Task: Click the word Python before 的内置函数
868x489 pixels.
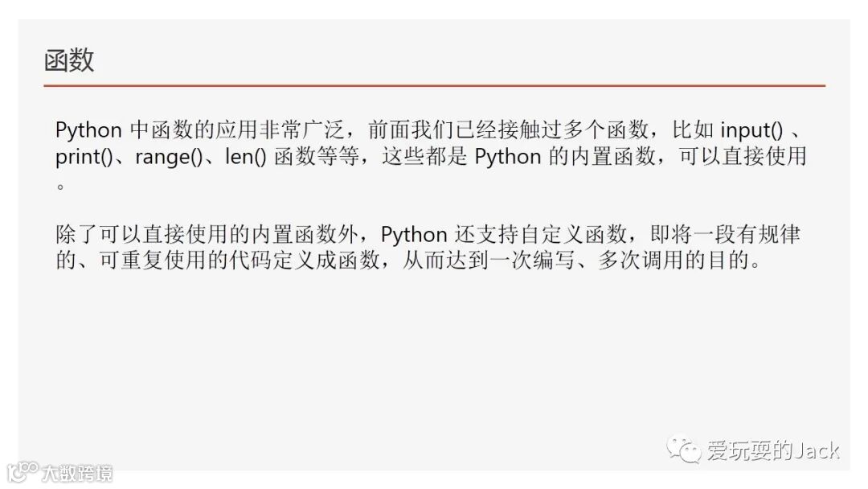Action: click(x=508, y=157)
